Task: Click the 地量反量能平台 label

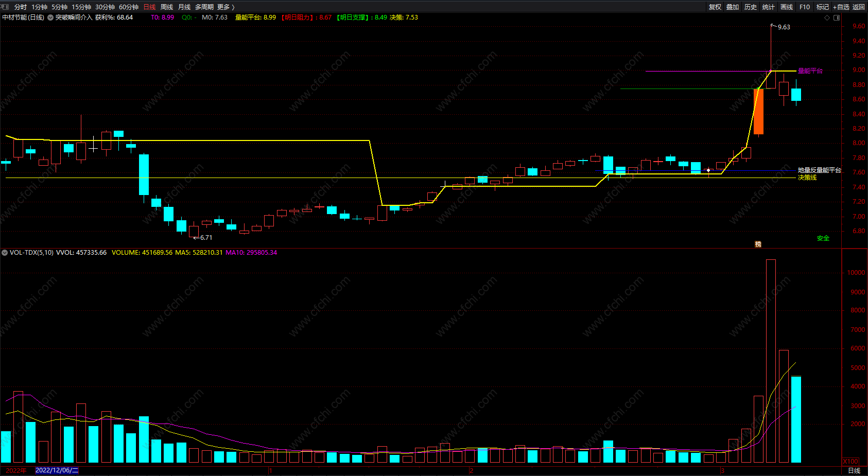Action: [820, 170]
